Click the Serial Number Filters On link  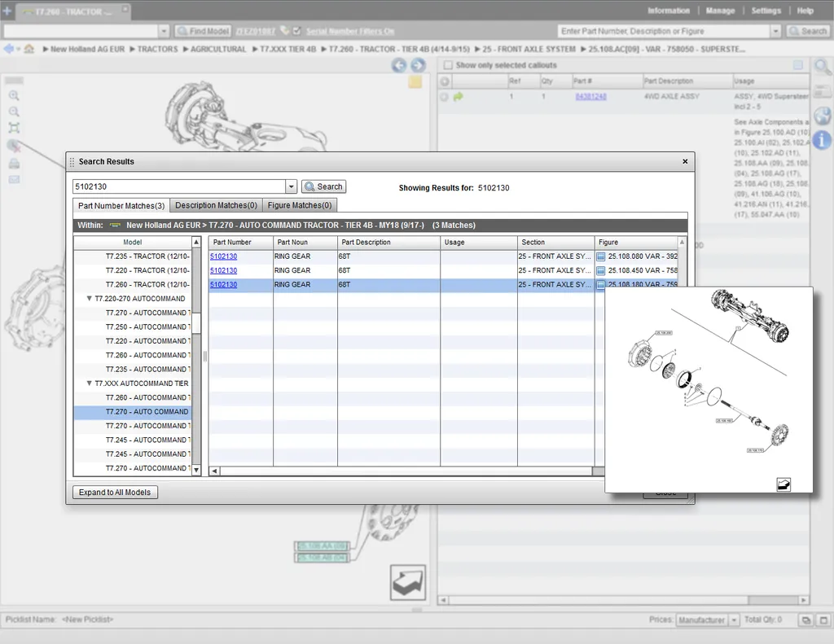click(x=350, y=32)
